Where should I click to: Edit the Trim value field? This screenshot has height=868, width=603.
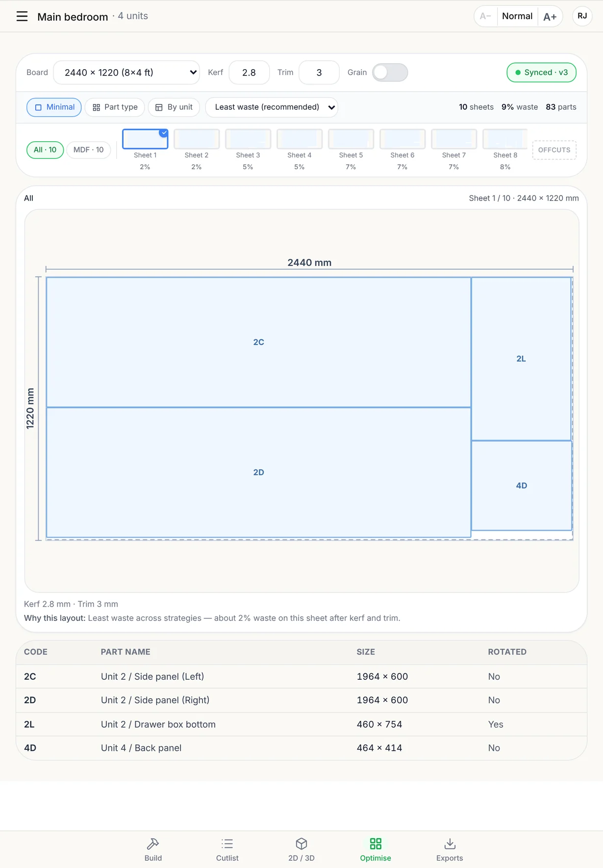(x=319, y=73)
